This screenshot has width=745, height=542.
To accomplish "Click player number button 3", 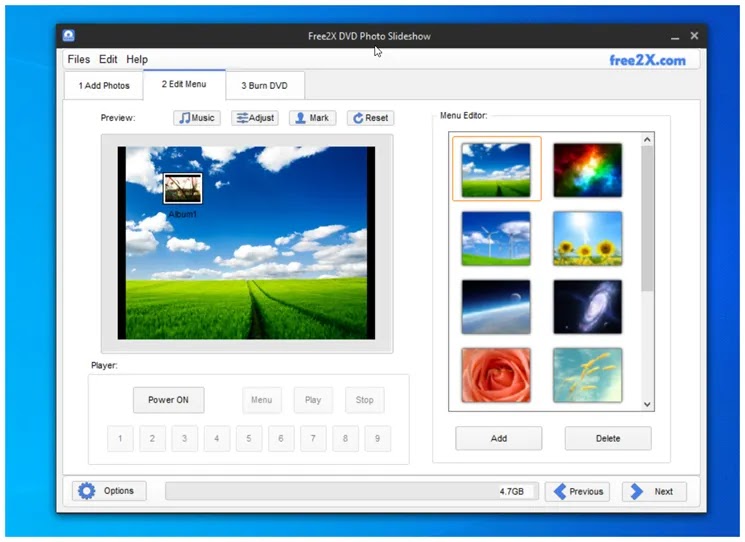I will pos(184,438).
